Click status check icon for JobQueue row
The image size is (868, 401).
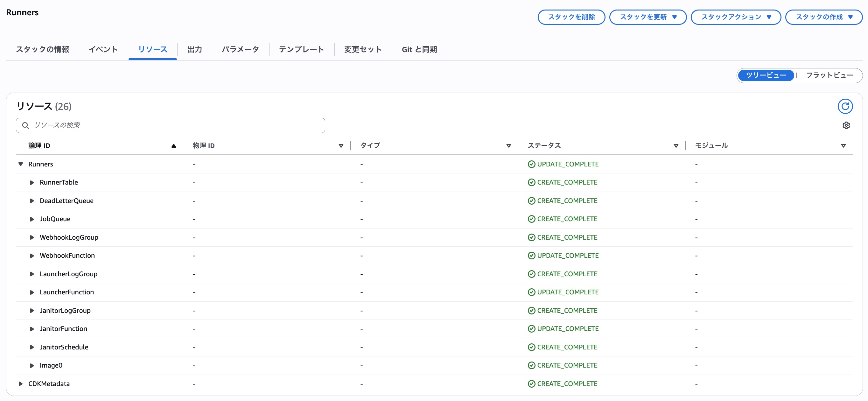point(531,219)
